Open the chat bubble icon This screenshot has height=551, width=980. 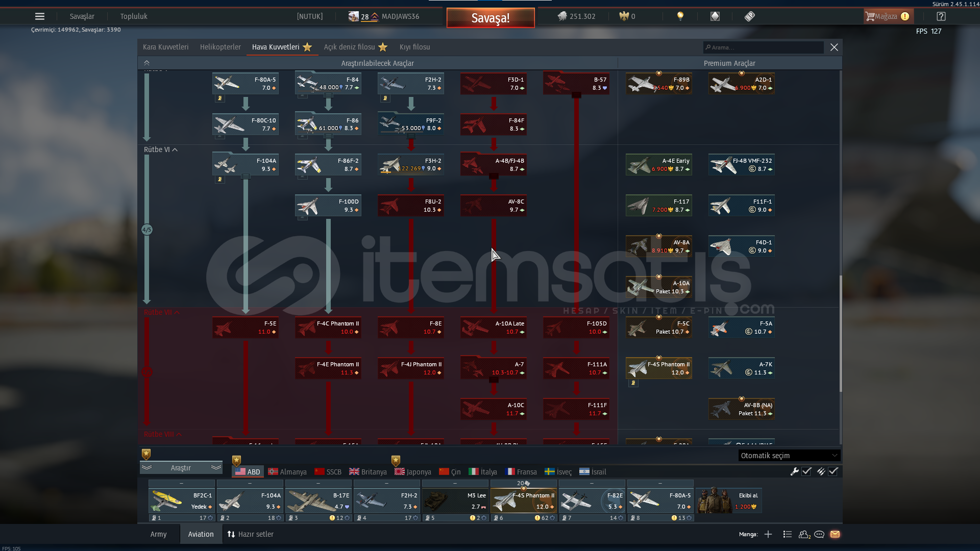(819, 534)
